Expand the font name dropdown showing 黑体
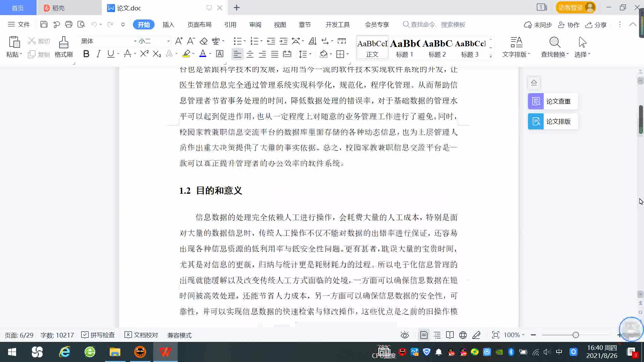Viewport: 644px width, 362px height. (x=135, y=41)
